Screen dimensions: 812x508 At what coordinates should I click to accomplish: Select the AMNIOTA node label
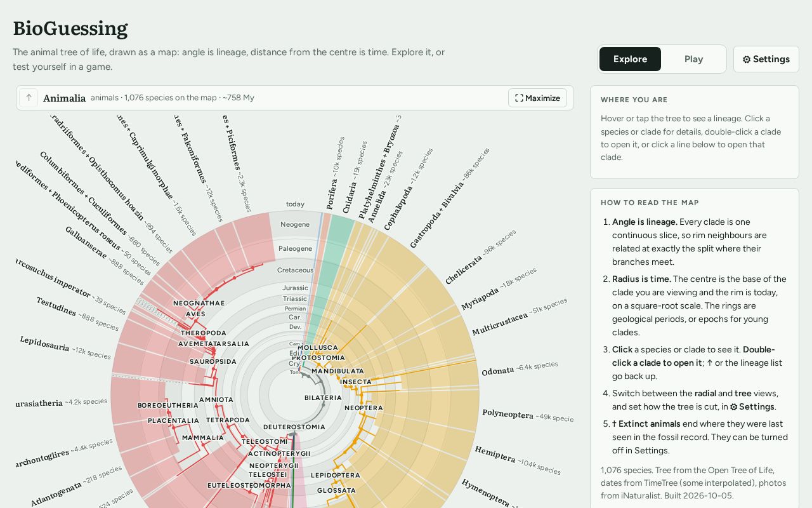tap(216, 400)
